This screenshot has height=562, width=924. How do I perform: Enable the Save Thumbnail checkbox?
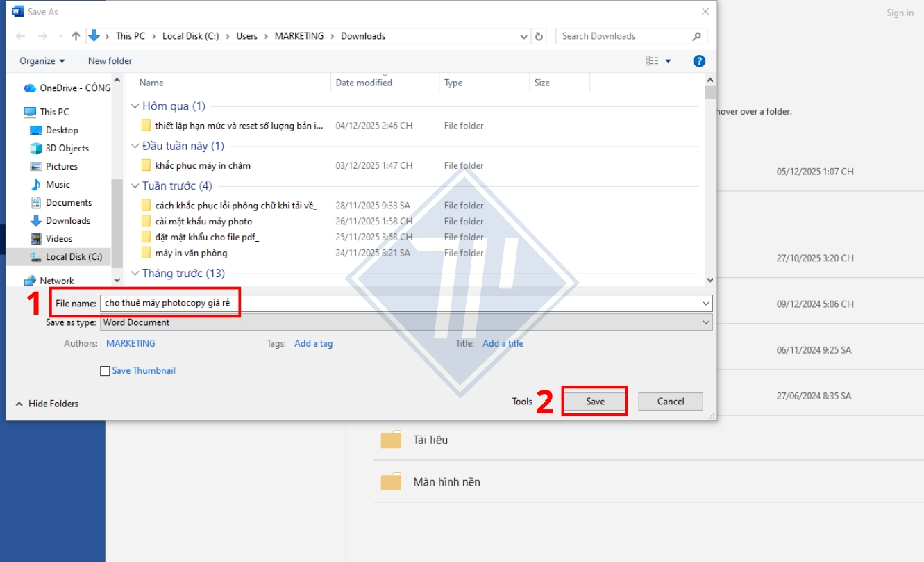(x=105, y=371)
